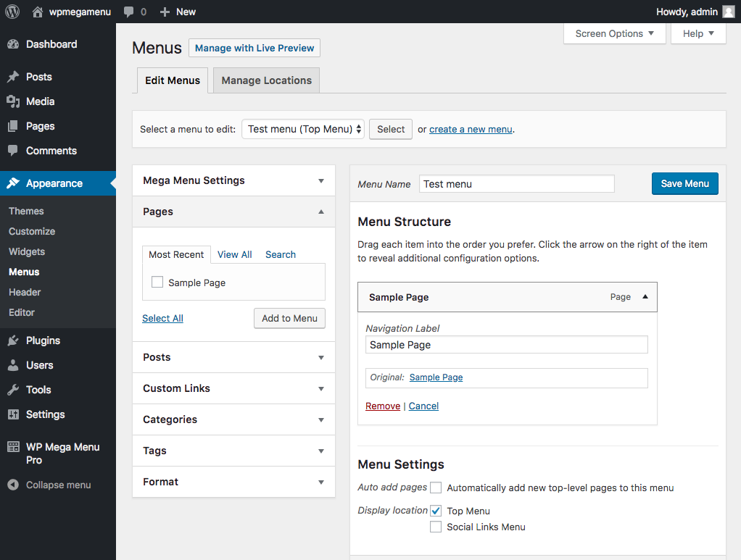Click the wpmegamenu site name
This screenshot has height=560, width=741.
pos(80,12)
